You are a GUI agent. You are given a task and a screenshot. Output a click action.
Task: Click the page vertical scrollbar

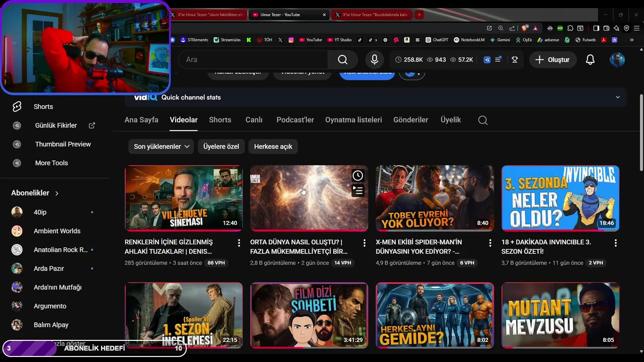click(640, 133)
